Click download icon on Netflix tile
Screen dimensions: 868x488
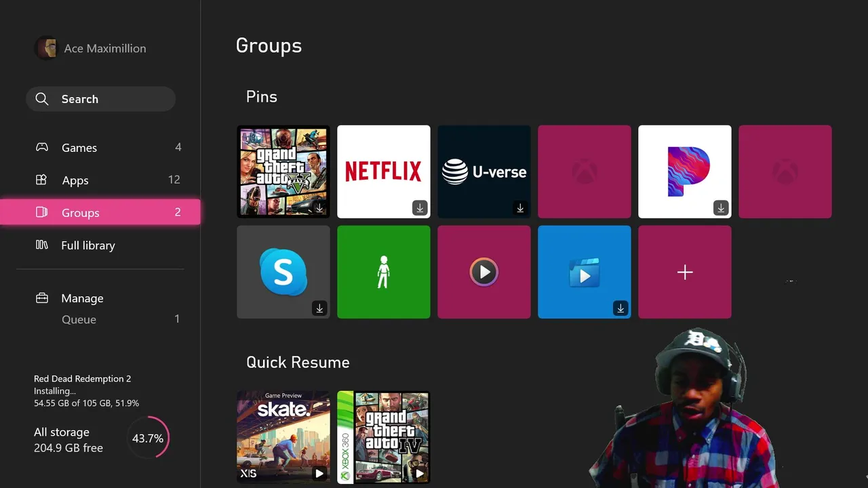[x=420, y=208]
